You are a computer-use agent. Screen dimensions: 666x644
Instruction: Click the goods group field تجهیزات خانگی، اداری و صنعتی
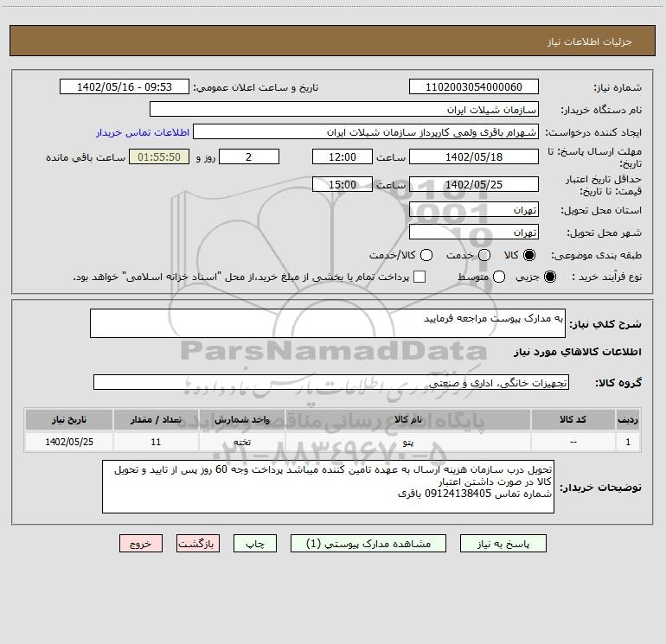coord(331,382)
